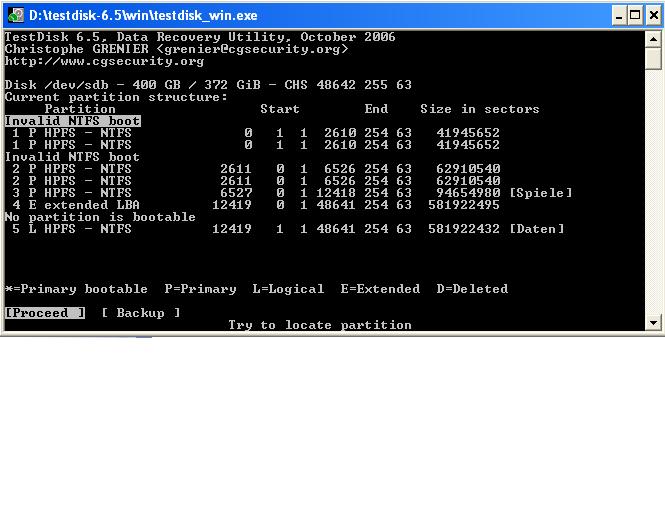The image size is (665, 512).
Task: Click the sector size value 581922432
Action: click(464, 229)
